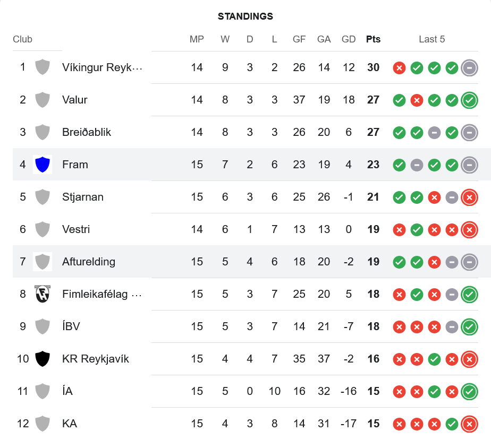Click Víkingur Reykjavík's most recent draw icon

[x=469, y=67]
